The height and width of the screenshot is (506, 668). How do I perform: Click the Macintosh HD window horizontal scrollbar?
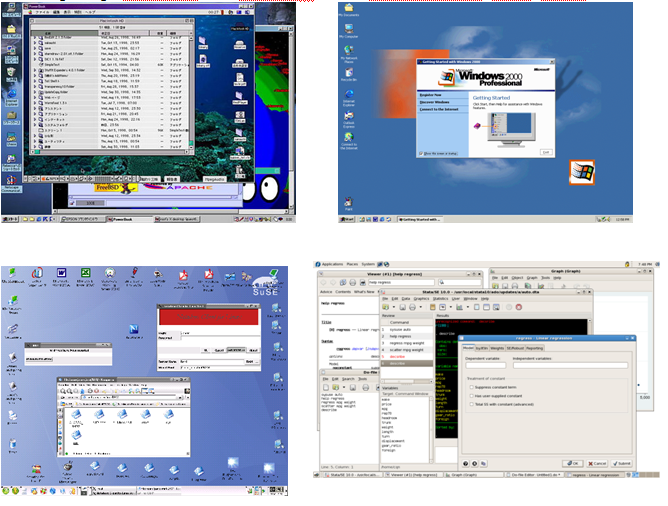click(112, 152)
